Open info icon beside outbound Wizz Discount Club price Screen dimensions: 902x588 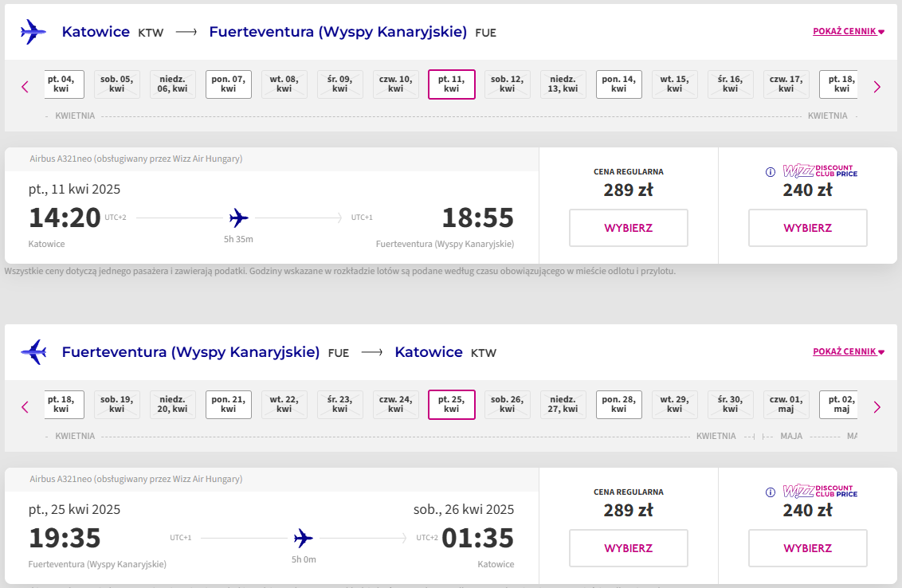pyautogui.click(x=771, y=172)
